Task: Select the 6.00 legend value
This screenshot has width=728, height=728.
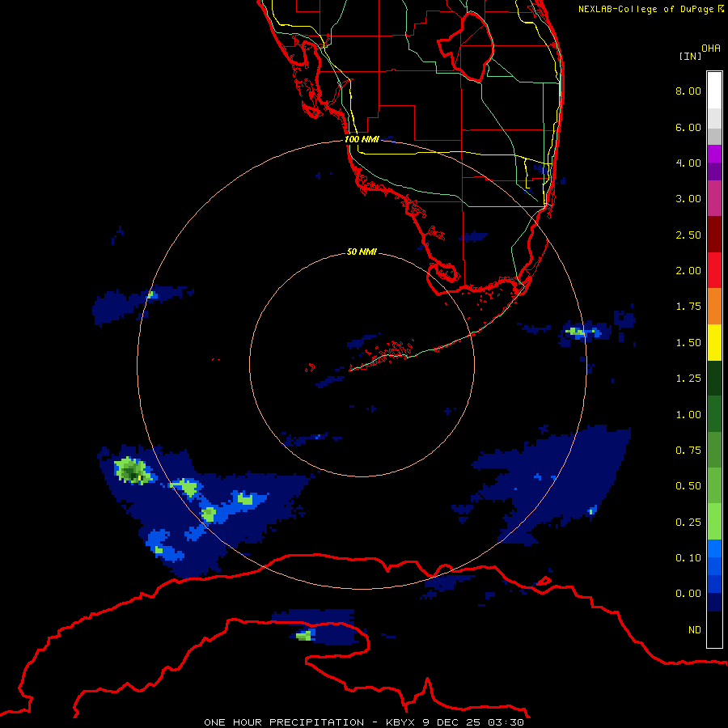Action: click(x=688, y=127)
